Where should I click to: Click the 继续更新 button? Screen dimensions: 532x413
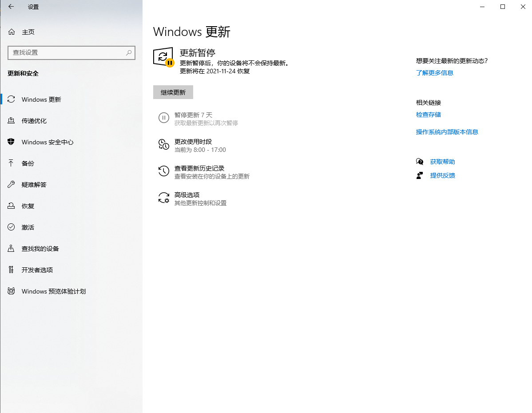(173, 92)
